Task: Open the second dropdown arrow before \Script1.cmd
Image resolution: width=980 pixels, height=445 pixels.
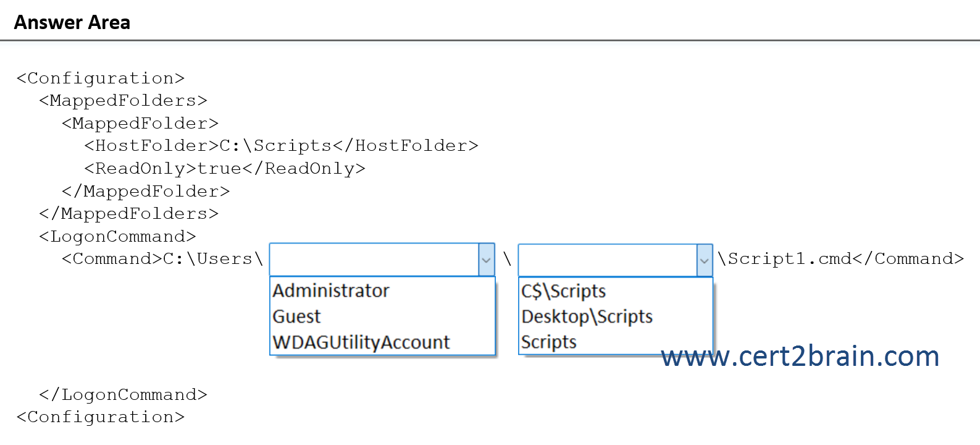Action: pos(704,260)
